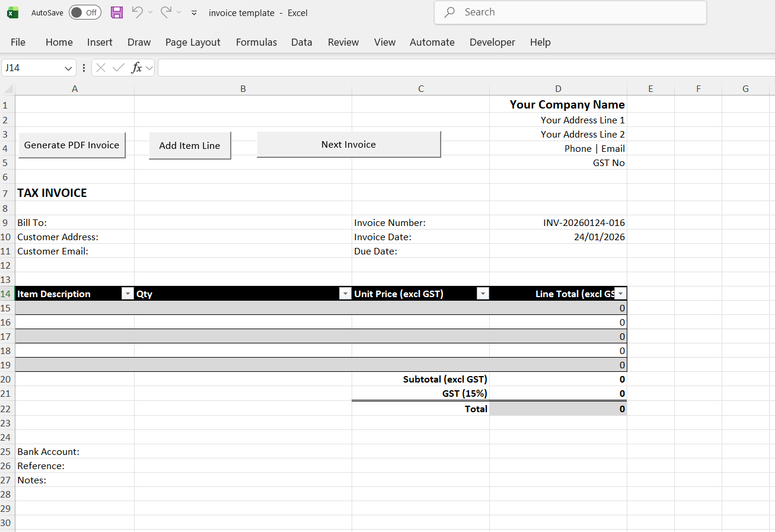Image resolution: width=775 pixels, height=532 pixels.
Task: Switch to the Automate tab
Action: tap(432, 42)
